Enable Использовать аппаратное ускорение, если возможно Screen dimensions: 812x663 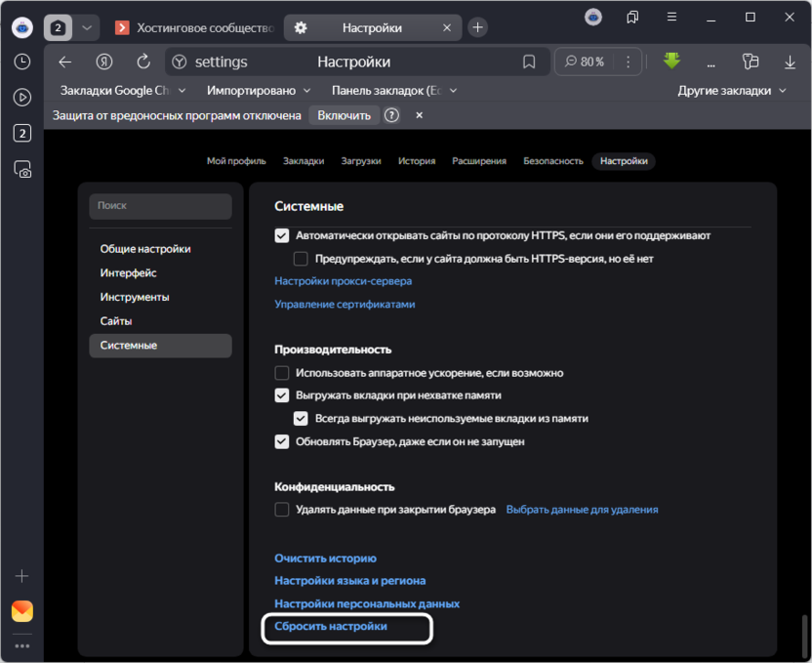point(281,372)
